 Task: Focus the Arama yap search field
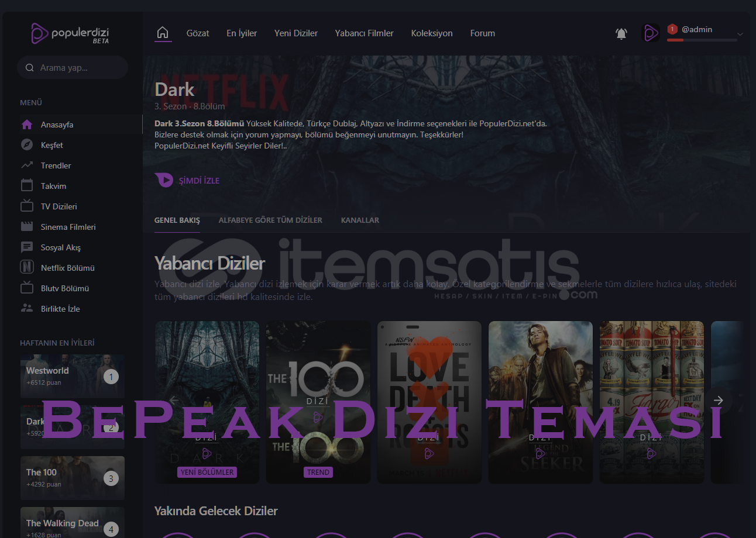click(73, 67)
